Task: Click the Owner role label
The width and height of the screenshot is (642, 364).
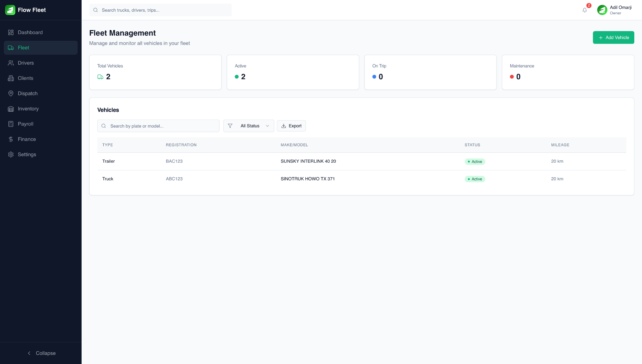Action: pos(615,13)
